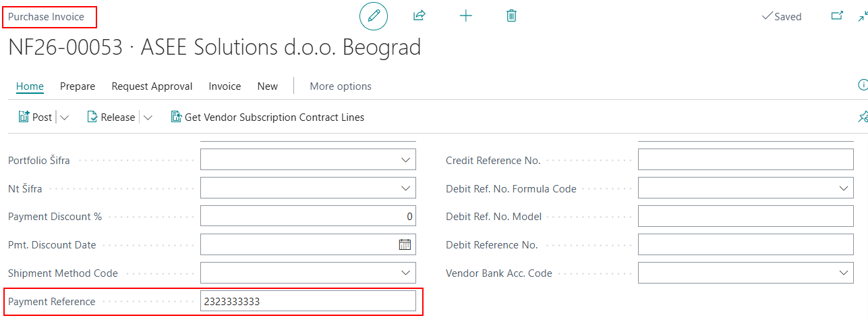
Task: Click the trash delete icon
Action: pyautogui.click(x=511, y=16)
